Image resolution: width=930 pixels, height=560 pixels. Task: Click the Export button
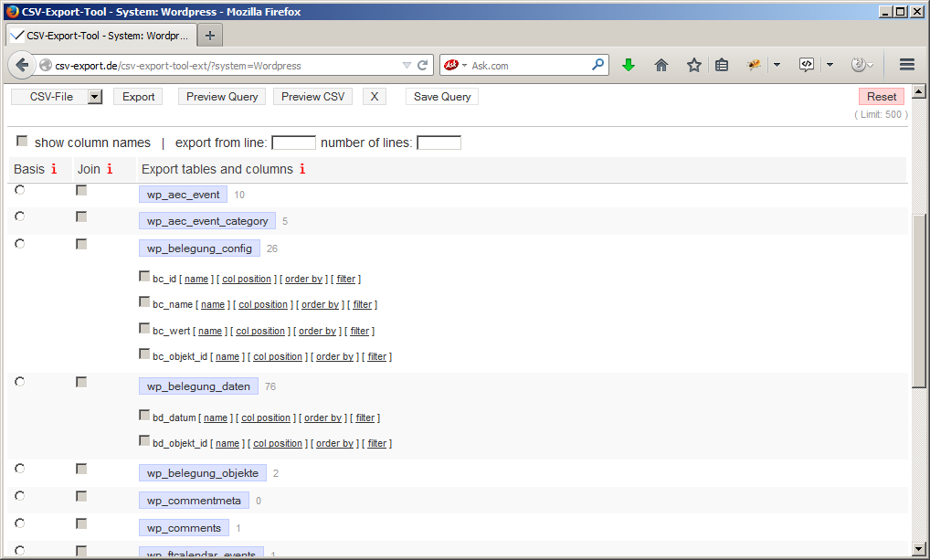pos(138,97)
